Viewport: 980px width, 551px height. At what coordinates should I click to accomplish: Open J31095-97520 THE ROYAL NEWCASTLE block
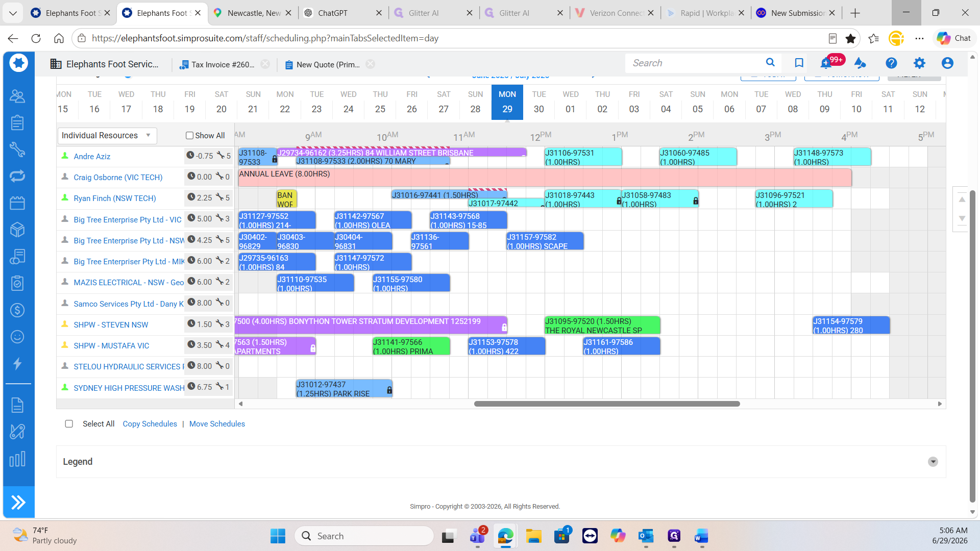click(602, 325)
